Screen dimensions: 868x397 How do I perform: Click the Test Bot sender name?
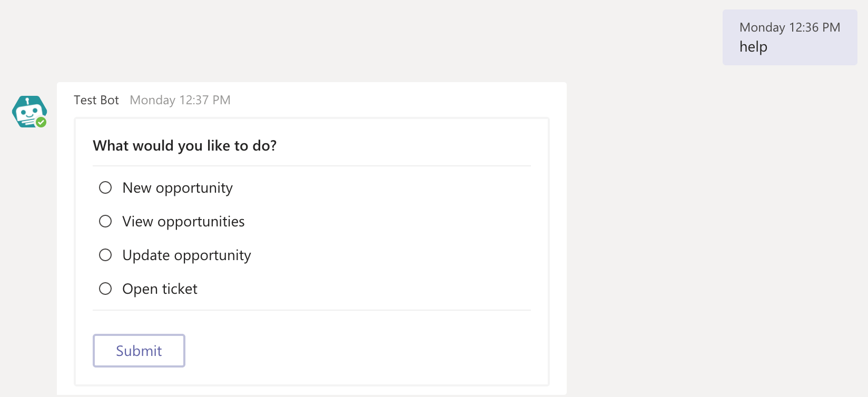pos(96,100)
